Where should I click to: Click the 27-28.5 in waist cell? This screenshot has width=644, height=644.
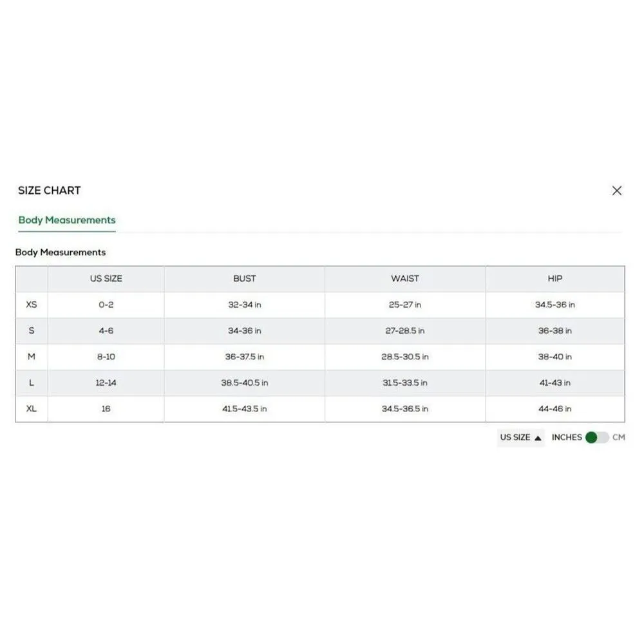click(405, 331)
